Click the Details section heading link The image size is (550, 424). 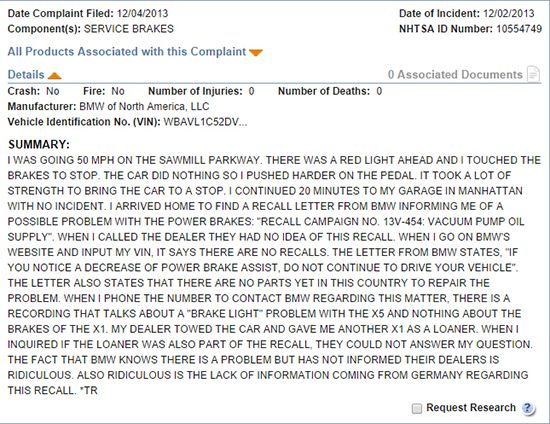click(x=26, y=74)
